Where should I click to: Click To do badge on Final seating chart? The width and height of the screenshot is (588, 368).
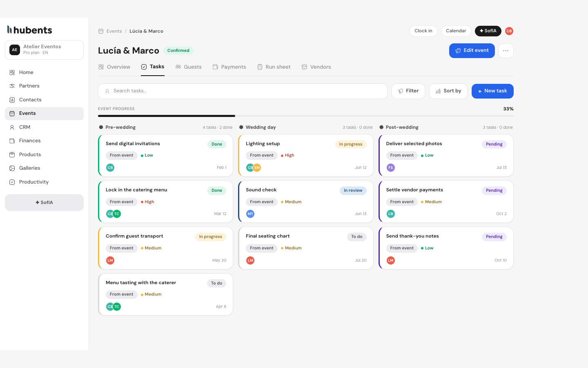point(357,237)
